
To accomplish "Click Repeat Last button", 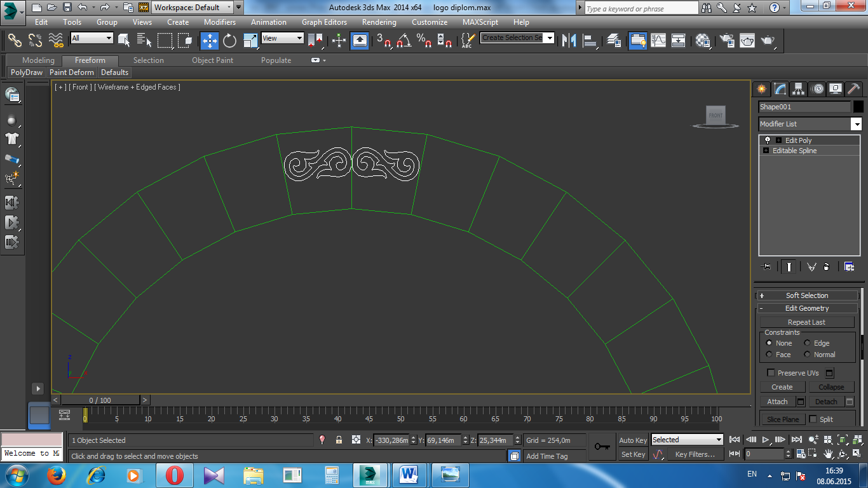I will (807, 322).
